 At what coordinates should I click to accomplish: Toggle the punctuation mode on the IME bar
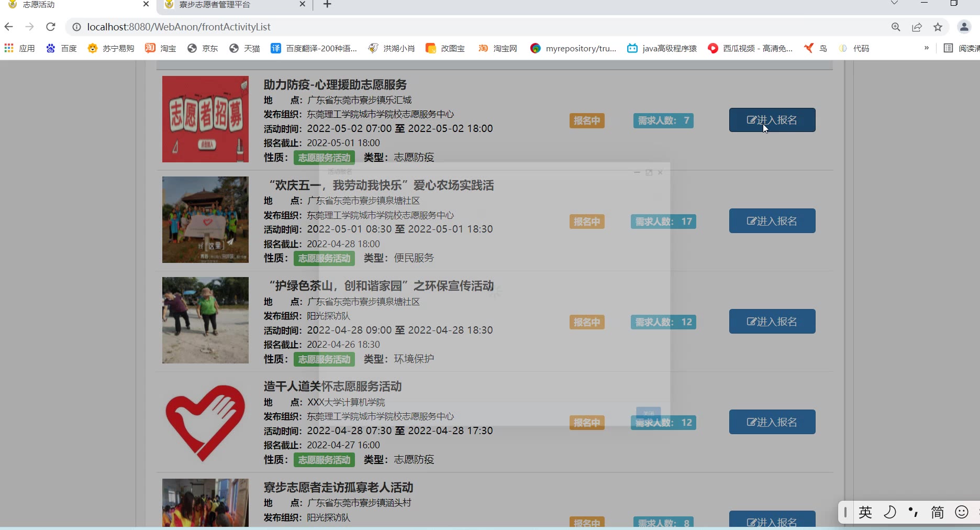[913, 512]
